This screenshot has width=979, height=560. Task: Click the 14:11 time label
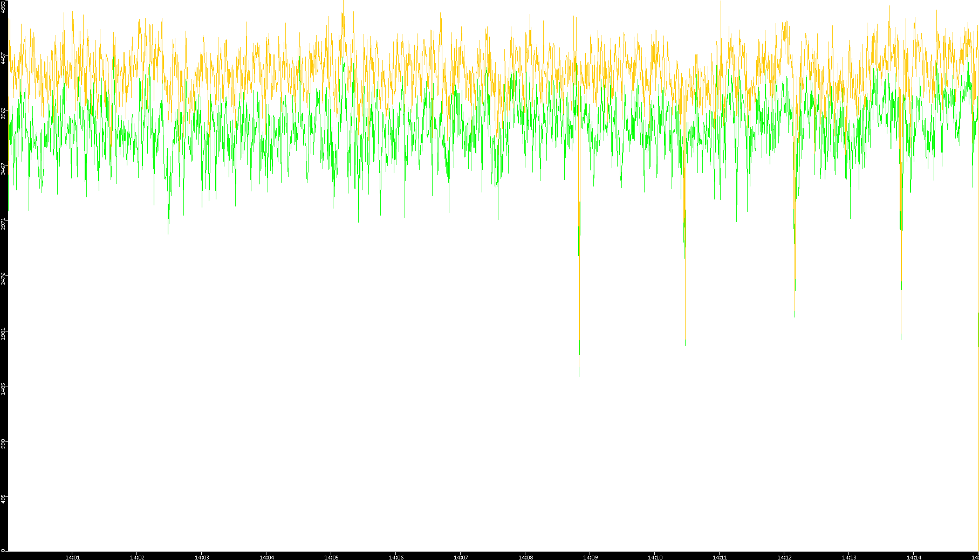[x=720, y=557]
